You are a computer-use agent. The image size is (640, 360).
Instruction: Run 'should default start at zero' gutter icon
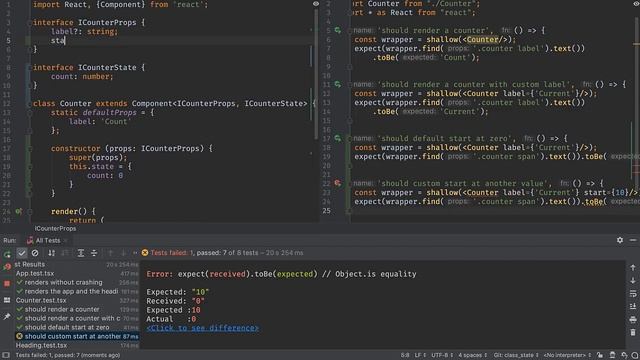pos(338,138)
